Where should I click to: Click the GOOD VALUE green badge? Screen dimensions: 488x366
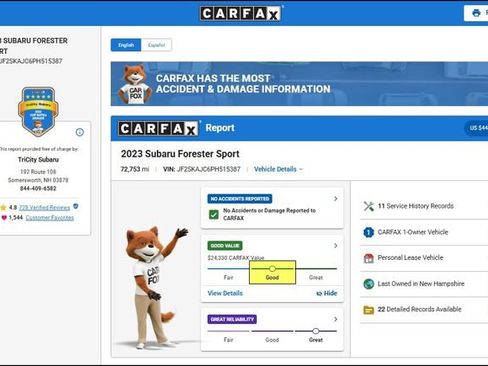coord(225,246)
